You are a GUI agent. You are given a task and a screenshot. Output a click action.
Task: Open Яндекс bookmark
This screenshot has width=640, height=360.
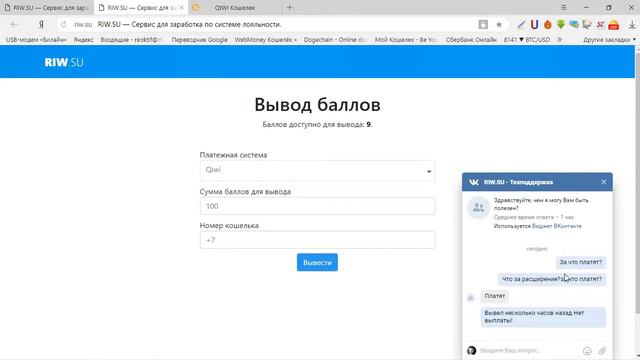(83, 40)
